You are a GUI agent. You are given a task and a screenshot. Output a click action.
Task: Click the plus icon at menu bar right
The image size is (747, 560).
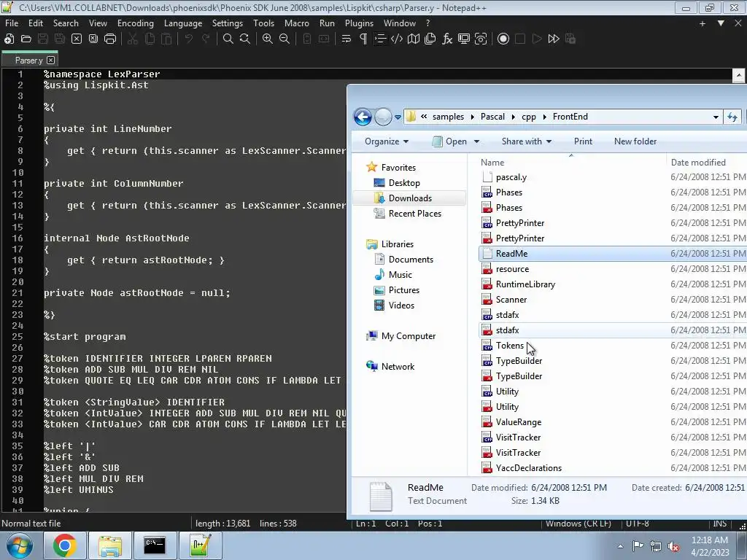click(x=703, y=23)
